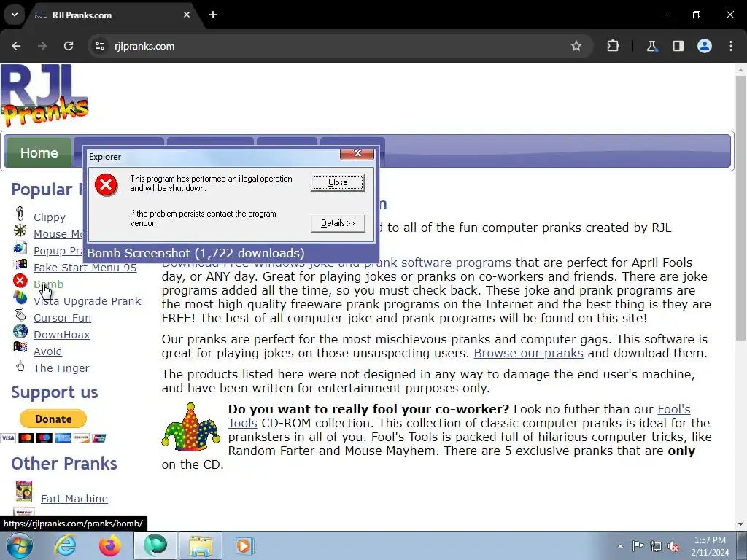Open Windows Media Player from the taskbar
The width and height of the screenshot is (747, 560).
pyautogui.click(x=245, y=545)
